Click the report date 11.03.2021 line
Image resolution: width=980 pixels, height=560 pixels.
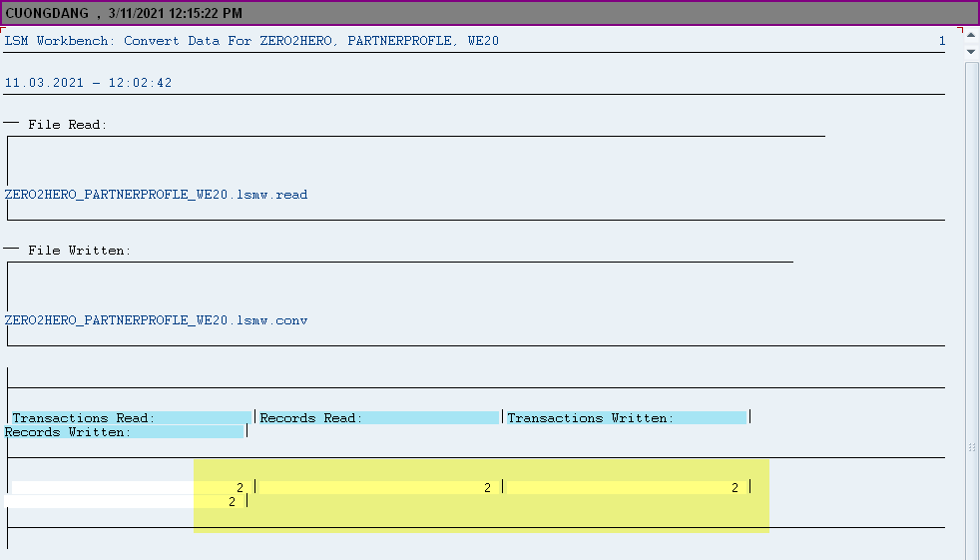(88, 83)
